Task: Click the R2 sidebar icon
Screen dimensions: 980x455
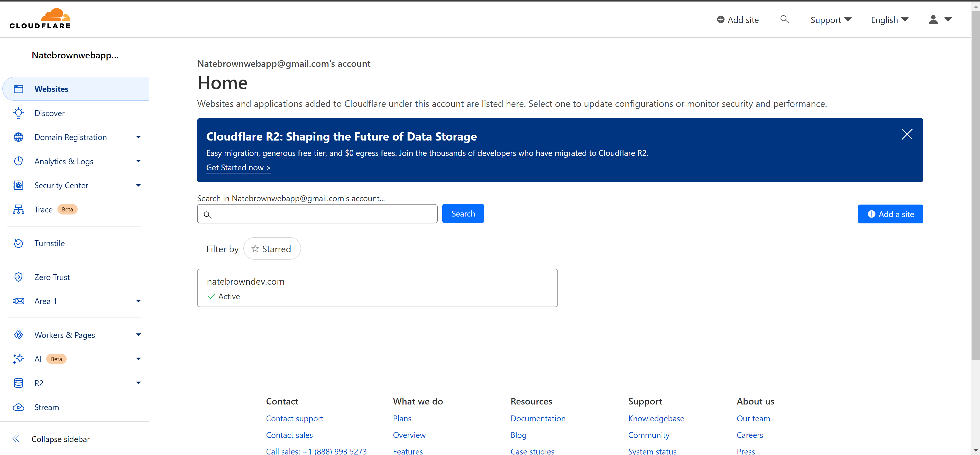Action: (18, 383)
